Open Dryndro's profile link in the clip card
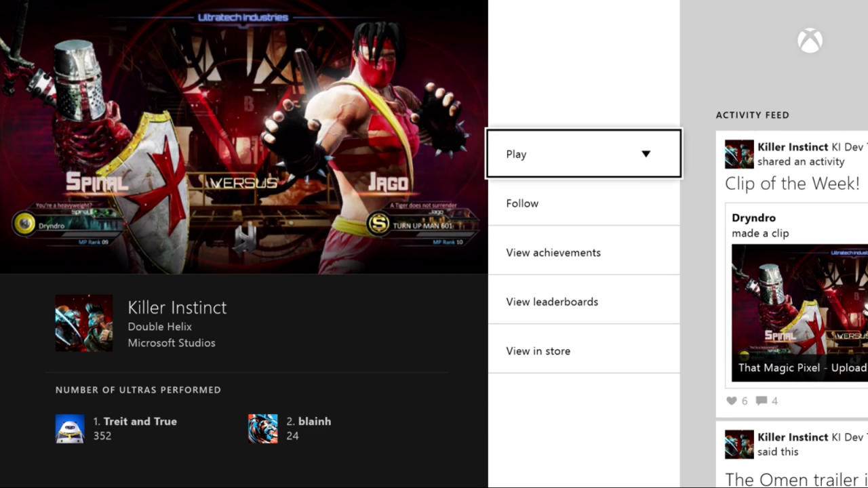 753,218
